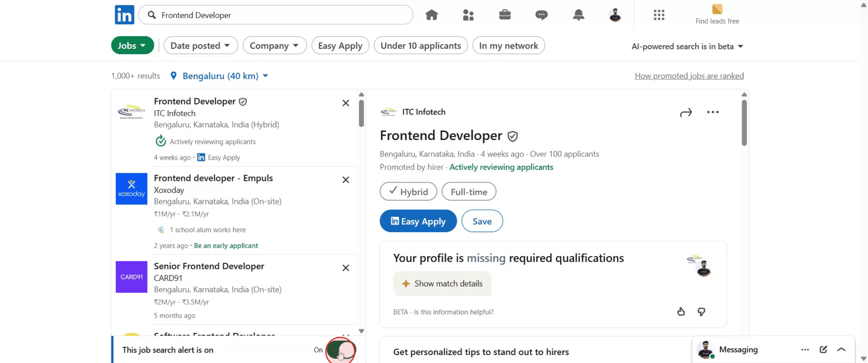Expand the Messaging panel chevron
Viewport: 868px width, 363px height.
[841, 349]
